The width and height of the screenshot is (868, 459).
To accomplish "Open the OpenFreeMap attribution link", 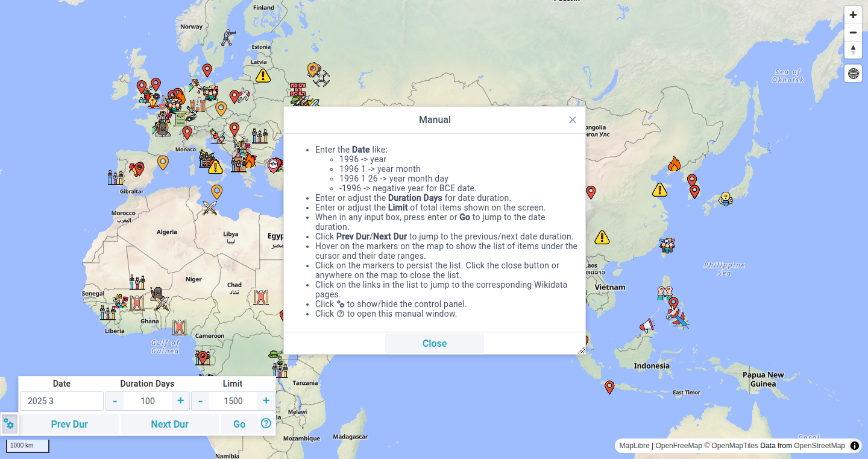I will point(679,446).
